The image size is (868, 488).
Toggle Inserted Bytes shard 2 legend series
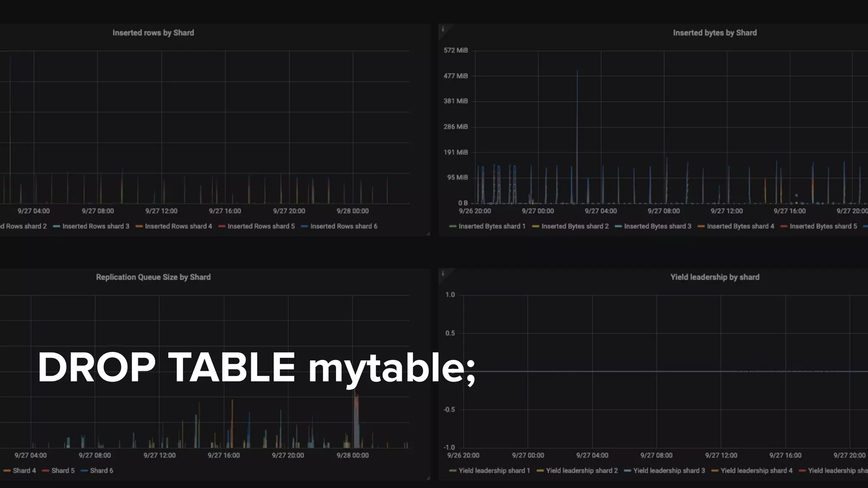click(575, 226)
